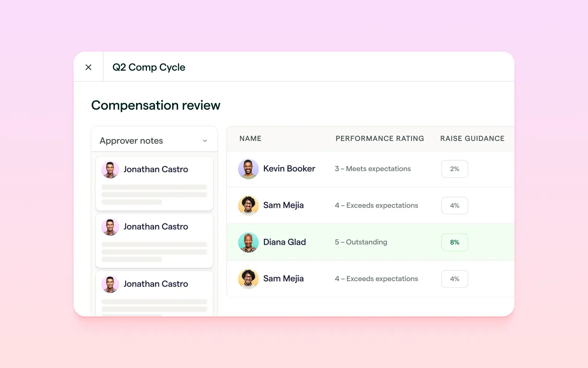Select the 2% raise for Kevin Booker
Screen dimensions: 588x368
tap(455, 169)
